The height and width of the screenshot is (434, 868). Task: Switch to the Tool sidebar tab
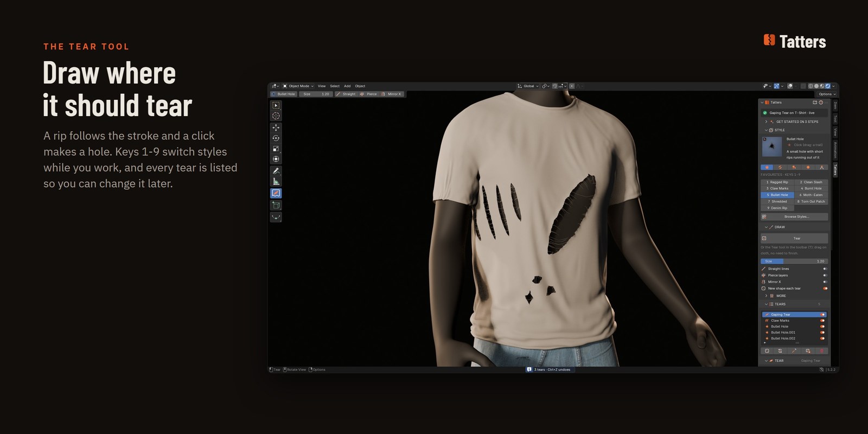click(835, 119)
